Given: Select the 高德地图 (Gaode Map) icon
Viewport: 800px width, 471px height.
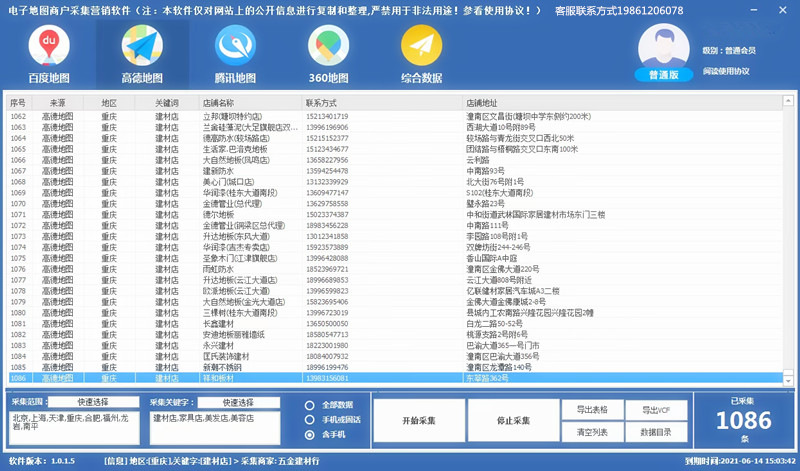Looking at the screenshot, I should [x=142, y=46].
